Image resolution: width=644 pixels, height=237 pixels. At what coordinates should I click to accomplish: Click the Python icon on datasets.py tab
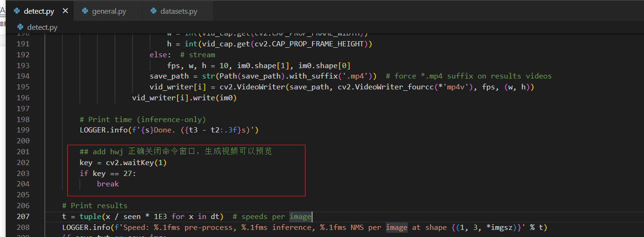(x=153, y=11)
